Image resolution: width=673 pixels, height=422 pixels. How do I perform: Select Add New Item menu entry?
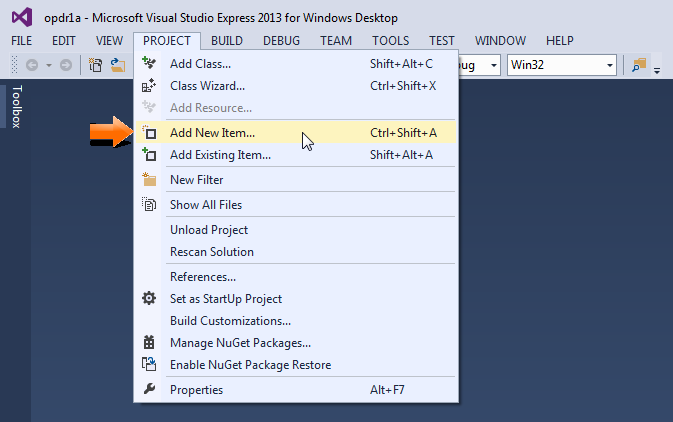212,132
